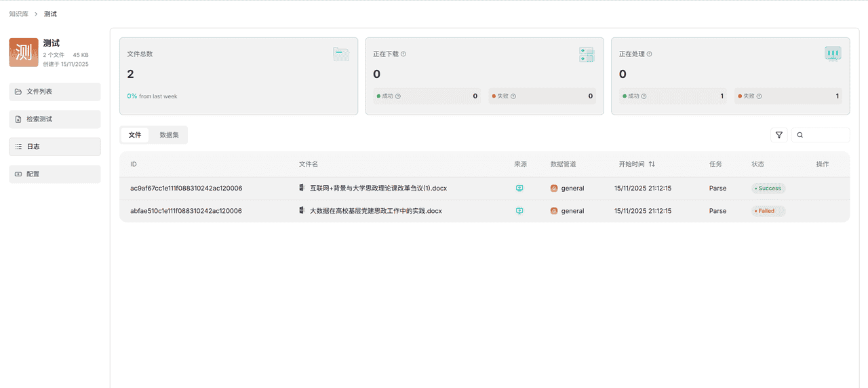The height and width of the screenshot is (388, 868).
Task: Open 检索测试 in the sidebar
Action: pos(55,119)
